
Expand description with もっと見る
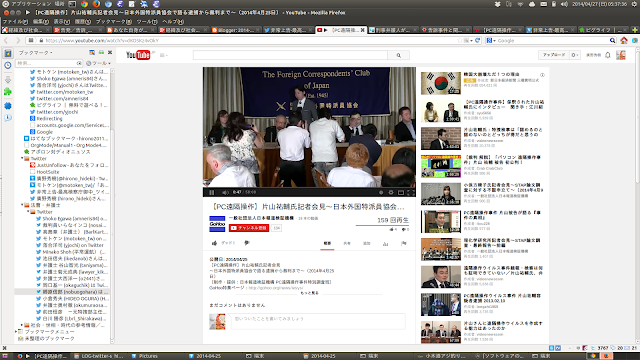[309, 293]
